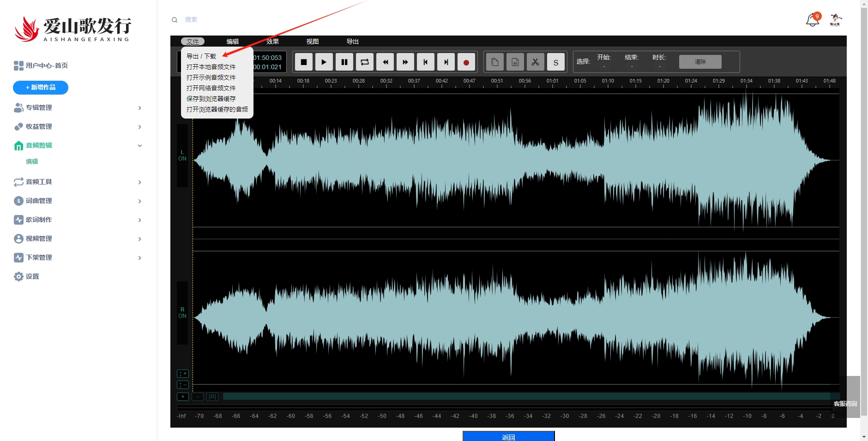Open the notification bell
868x441 pixels.
812,20
